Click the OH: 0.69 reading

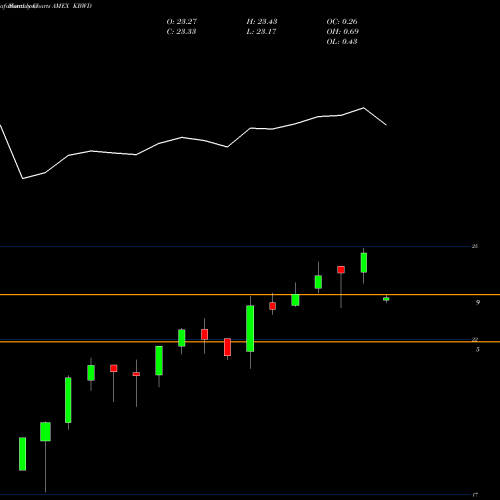[342, 32]
